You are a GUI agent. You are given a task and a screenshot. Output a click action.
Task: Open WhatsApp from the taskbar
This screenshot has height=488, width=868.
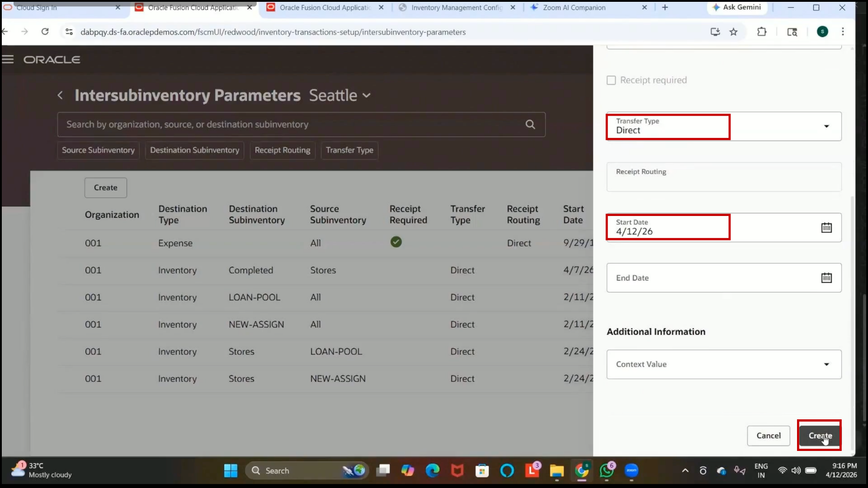point(607,471)
